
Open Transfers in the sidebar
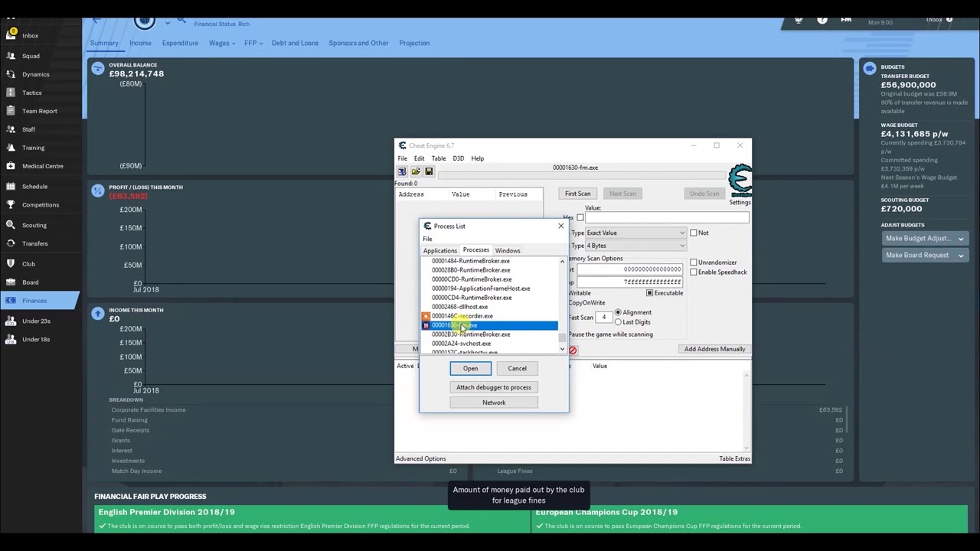34,243
